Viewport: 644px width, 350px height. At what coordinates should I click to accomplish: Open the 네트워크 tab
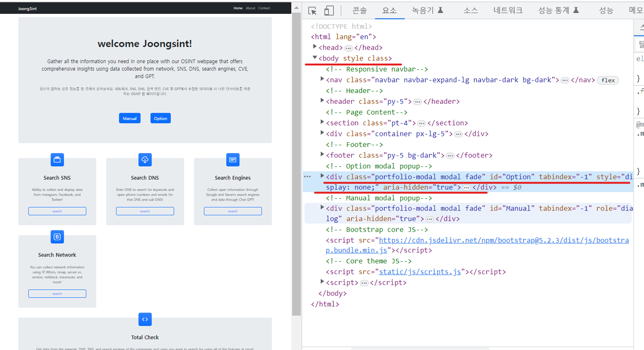click(x=508, y=11)
